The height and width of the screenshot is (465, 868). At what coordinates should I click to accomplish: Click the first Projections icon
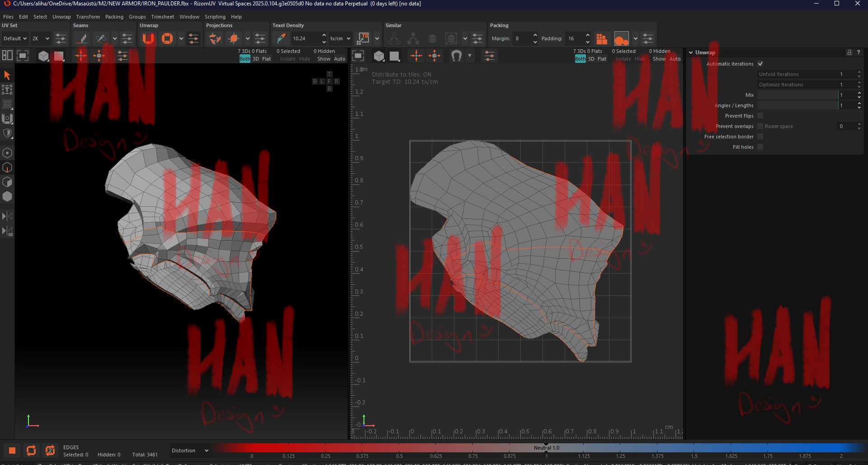(215, 38)
